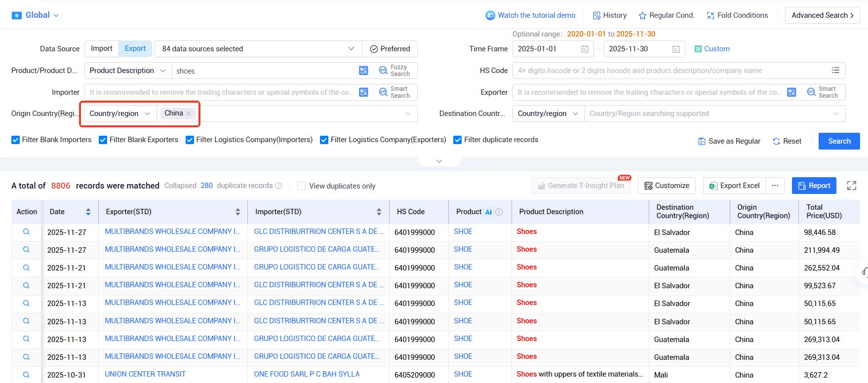Open Product Description type dropdown
This screenshot has width=868, height=383.
pyautogui.click(x=128, y=71)
